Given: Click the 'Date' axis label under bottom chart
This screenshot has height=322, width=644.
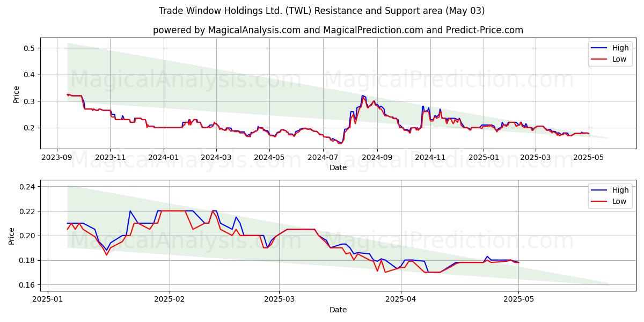Looking at the screenshot, I should coord(338,310).
